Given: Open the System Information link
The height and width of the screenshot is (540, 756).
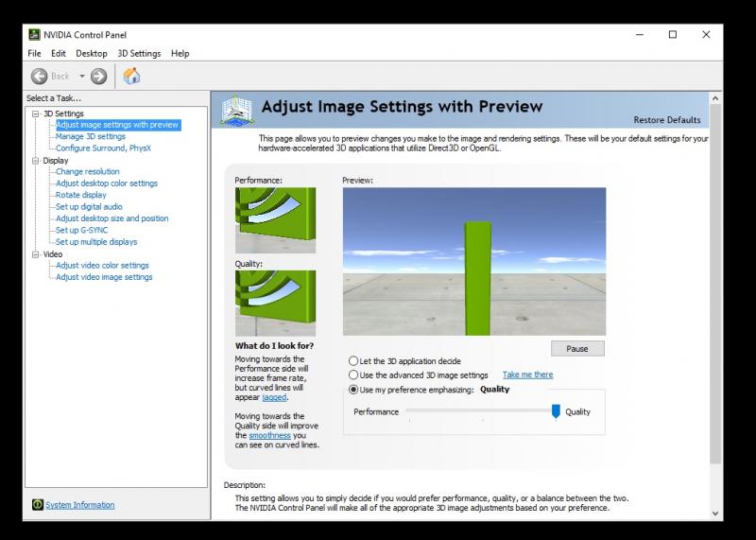Looking at the screenshot, I should [x=80, y=505].
